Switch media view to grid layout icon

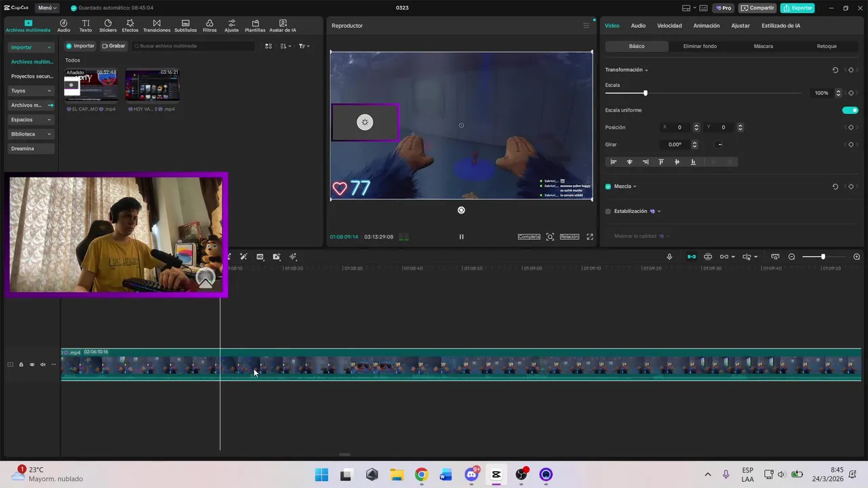click(269, 46)
